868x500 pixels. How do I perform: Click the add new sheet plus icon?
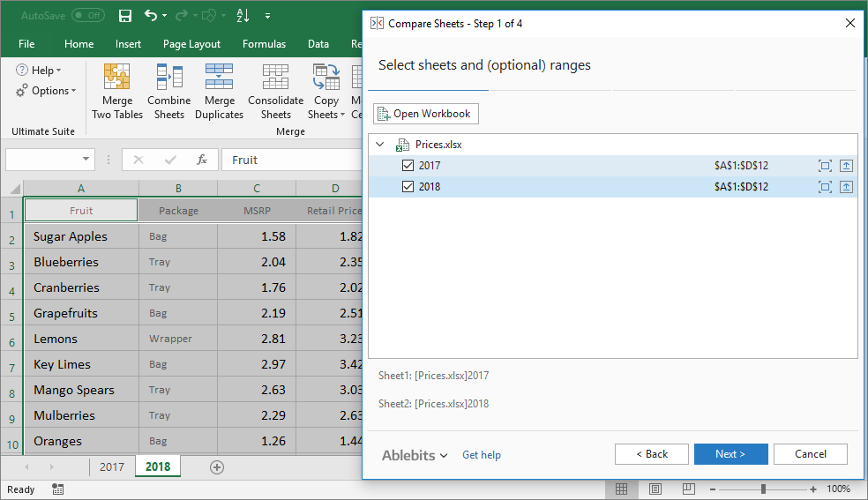tap(217, 467)
